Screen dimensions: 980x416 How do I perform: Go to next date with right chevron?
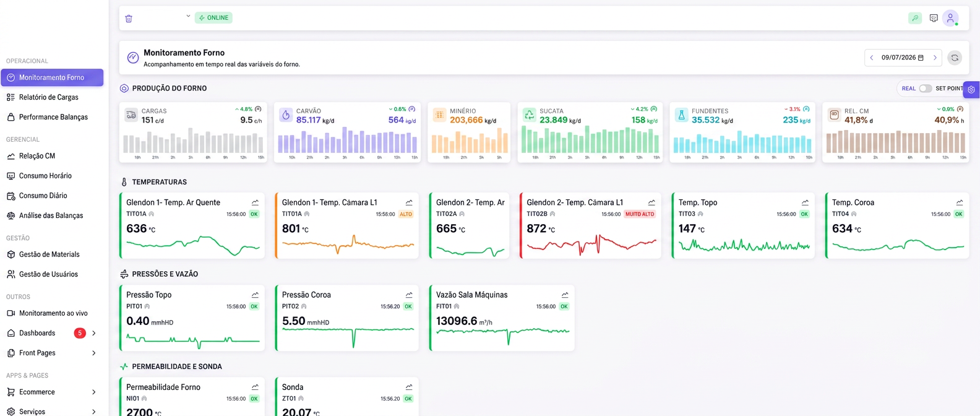click(x=935, y=58)
